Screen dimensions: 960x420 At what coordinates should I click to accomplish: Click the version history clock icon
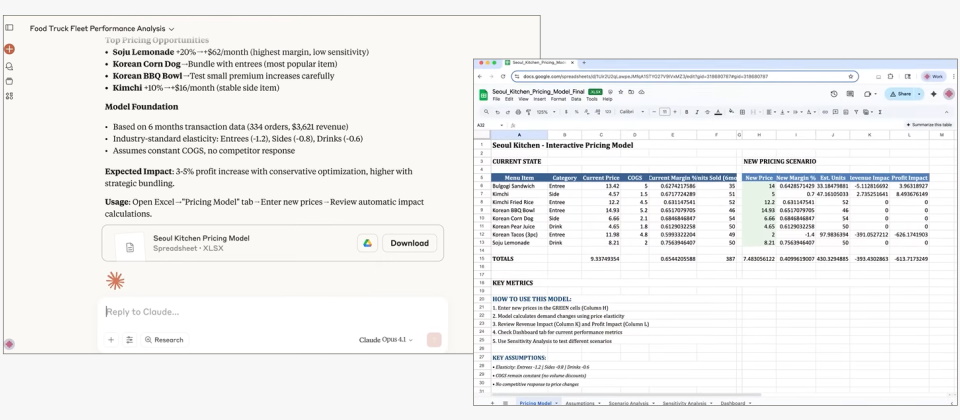click(x=834, y=93)
